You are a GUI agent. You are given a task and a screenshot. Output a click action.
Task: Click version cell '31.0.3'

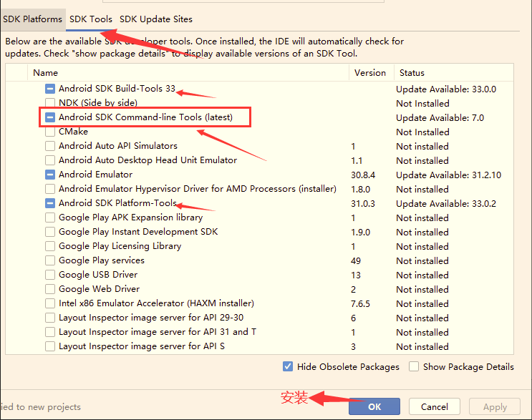click(x=363, y=204)
